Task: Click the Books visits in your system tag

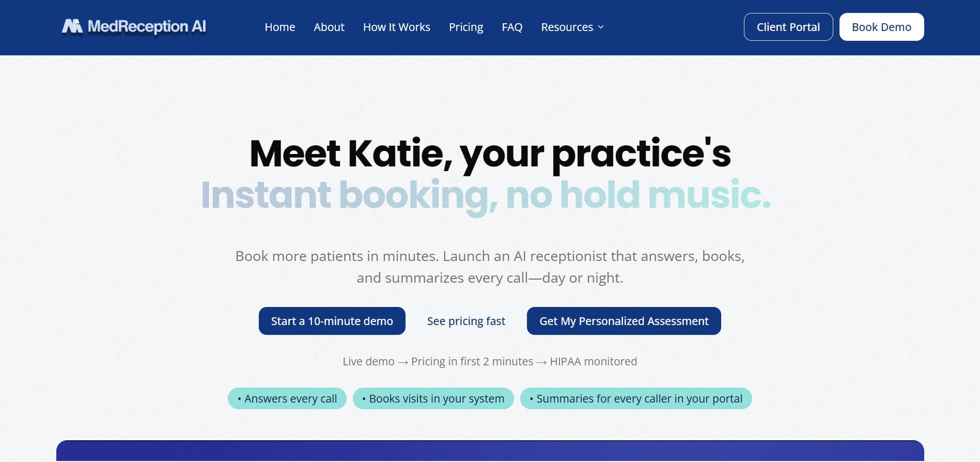Action: 433,398
